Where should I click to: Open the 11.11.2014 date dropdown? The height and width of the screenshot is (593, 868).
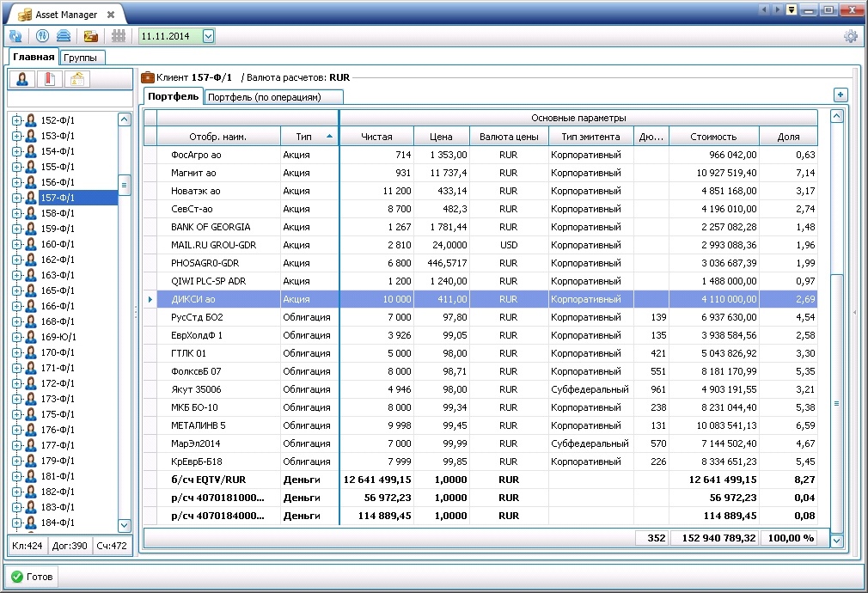208,36
